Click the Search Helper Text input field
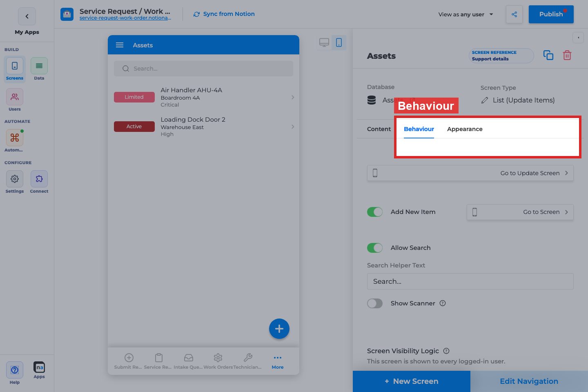The image size is (588, 392). point(470,281)
